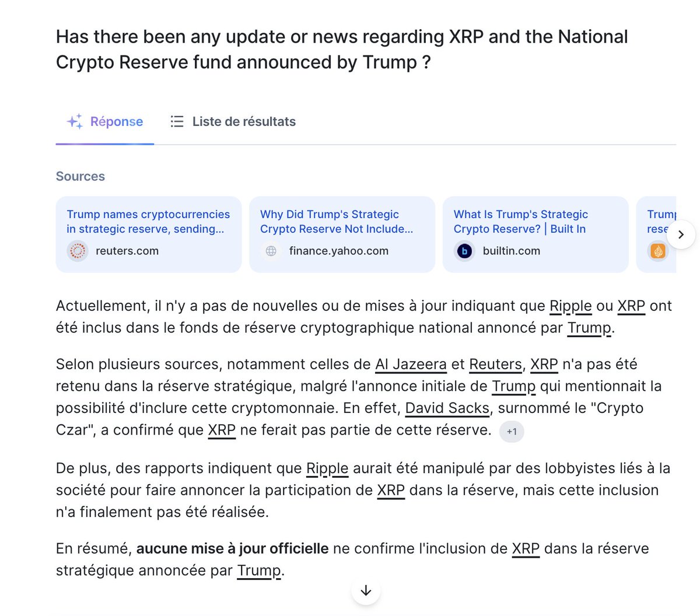Open the finance.yahoo.com source card
The height and width of the screenshot is (616, 700).
click(x=342, y=235)
